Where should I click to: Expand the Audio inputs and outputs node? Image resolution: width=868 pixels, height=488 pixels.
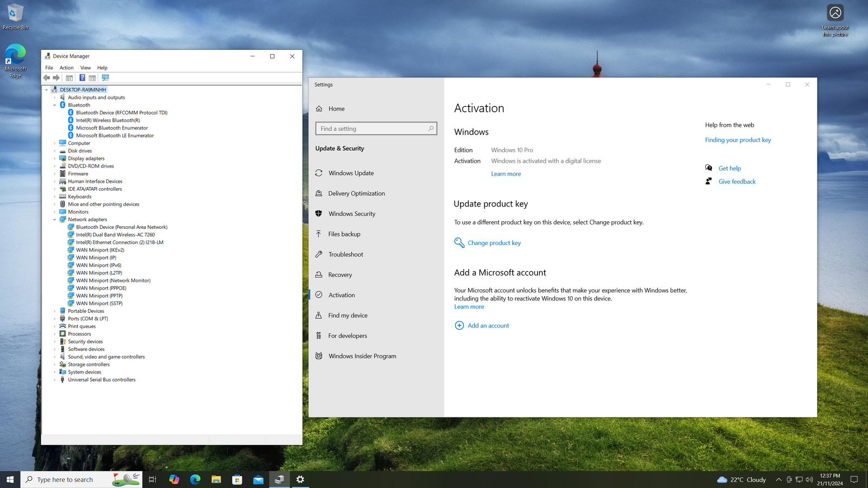[x=55, y=98]
